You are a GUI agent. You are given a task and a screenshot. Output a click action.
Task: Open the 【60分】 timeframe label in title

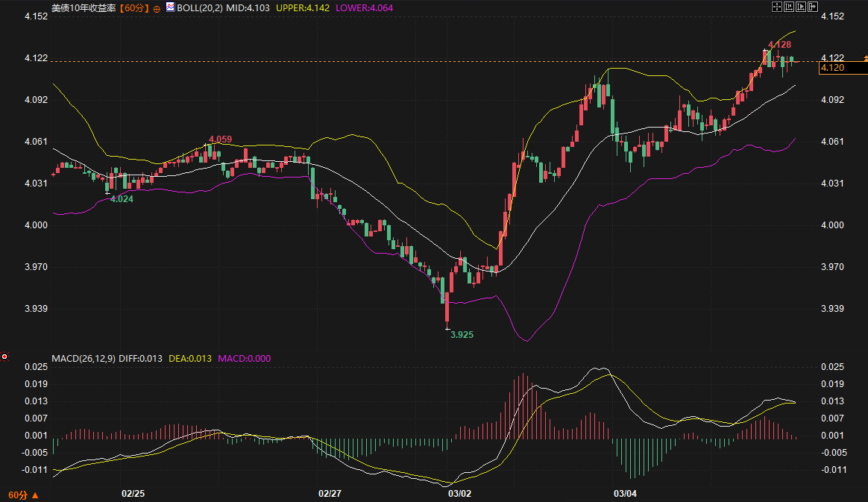[134, 8]
